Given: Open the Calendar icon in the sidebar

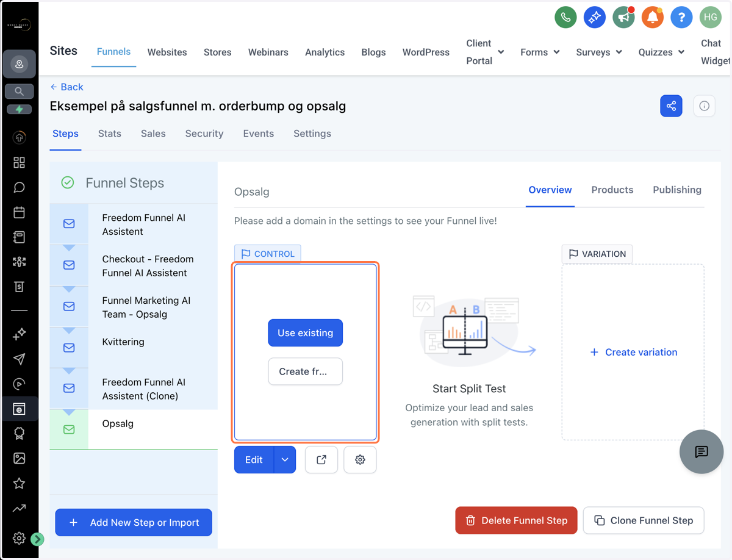Looking at the screenshot, I should tap(19, 212).
